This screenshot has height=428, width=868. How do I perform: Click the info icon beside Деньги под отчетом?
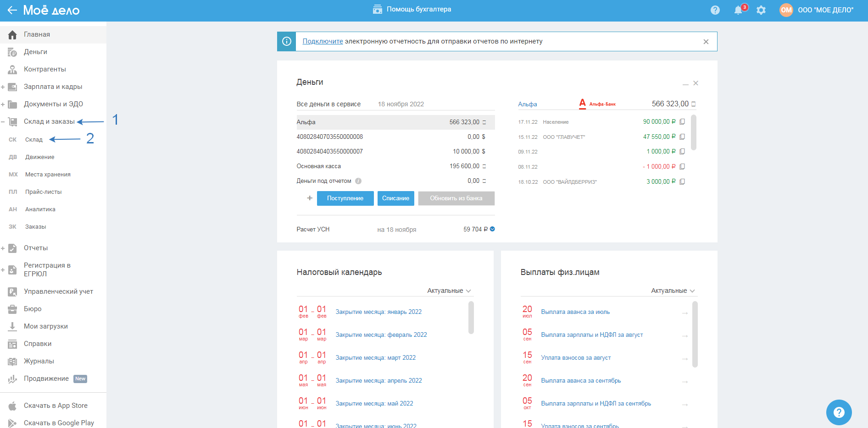[358, 181]
